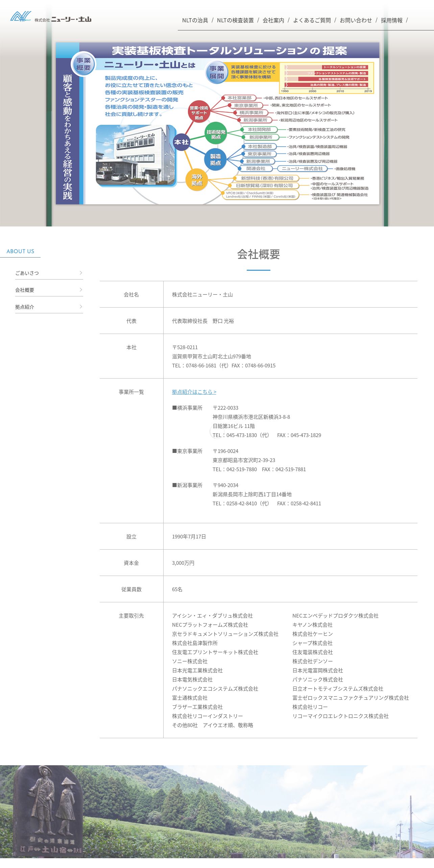Select 拠点紹介 in the sidebar

[x=49, y=307]
